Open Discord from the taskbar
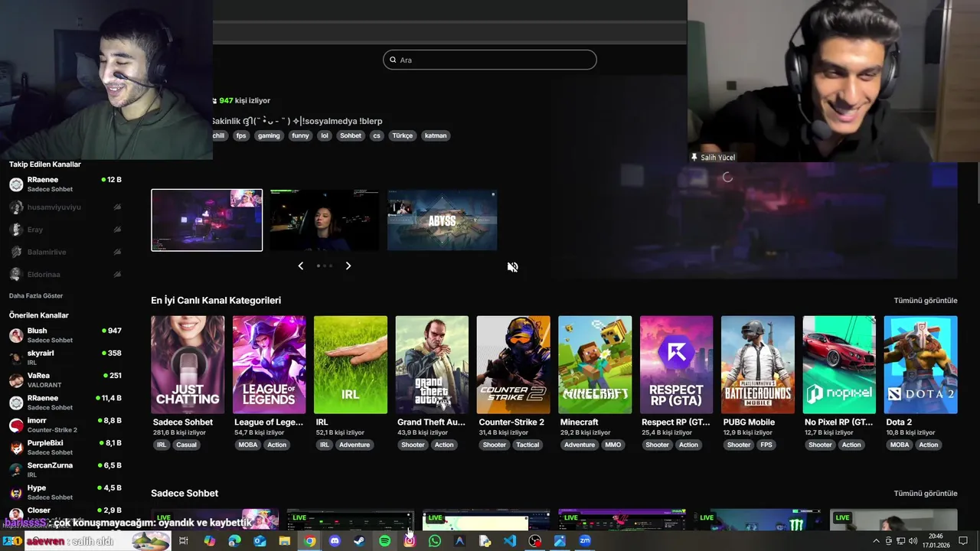The image size is (980, 551). click(335, 541)
